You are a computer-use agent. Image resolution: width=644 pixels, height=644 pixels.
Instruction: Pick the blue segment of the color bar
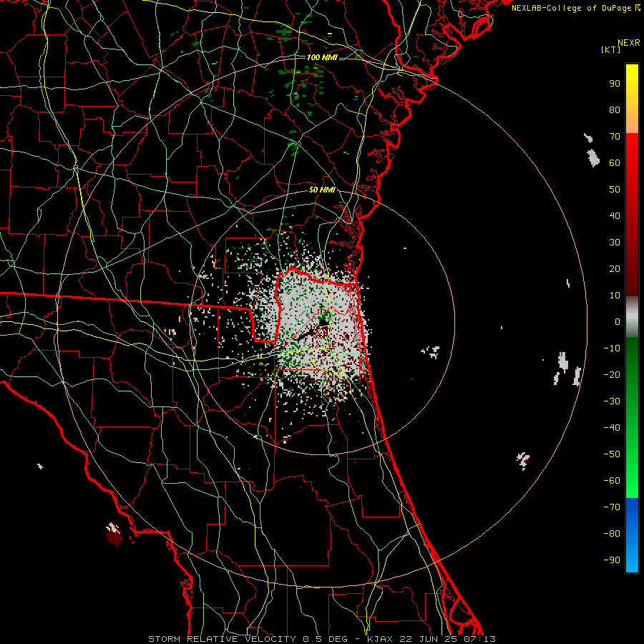click(x=632, y=535)
